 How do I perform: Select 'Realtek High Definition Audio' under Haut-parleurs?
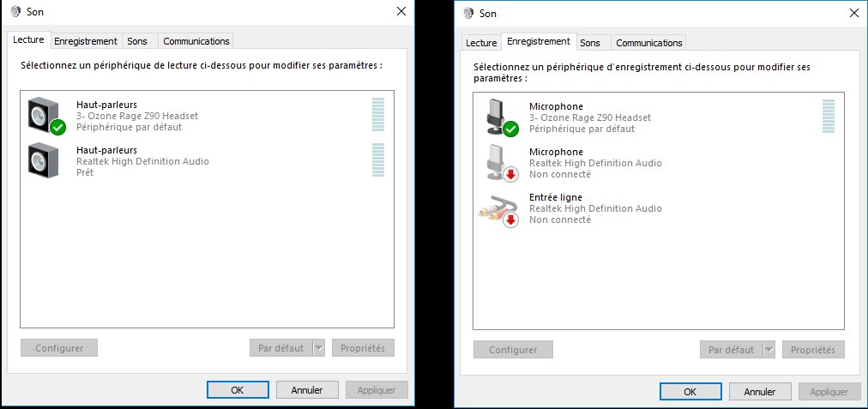143,161
